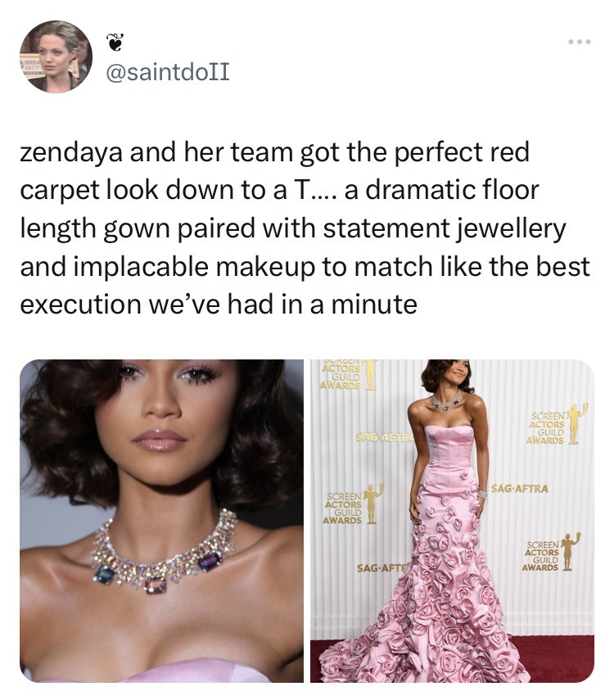This screenshot has height=700, width=614.
Task: Open the full-length pink gown photo
Action: (x=453, y=521)
